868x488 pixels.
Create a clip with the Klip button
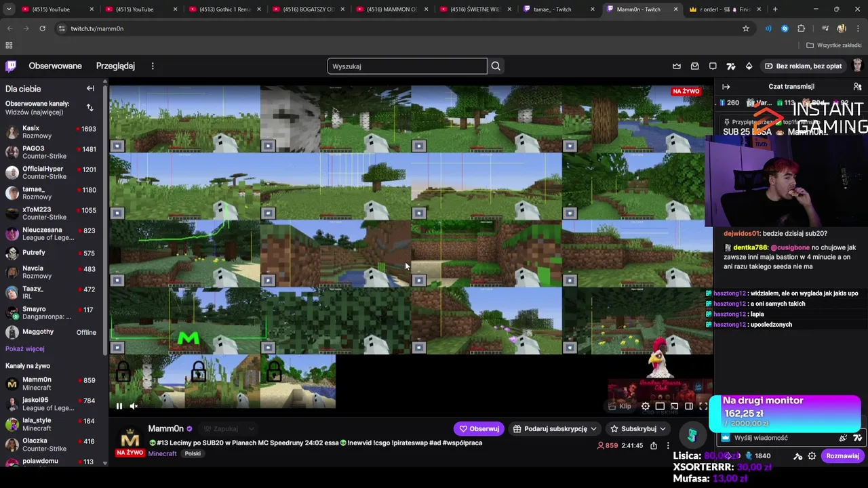pyautogui.click(x=620, y=406)
